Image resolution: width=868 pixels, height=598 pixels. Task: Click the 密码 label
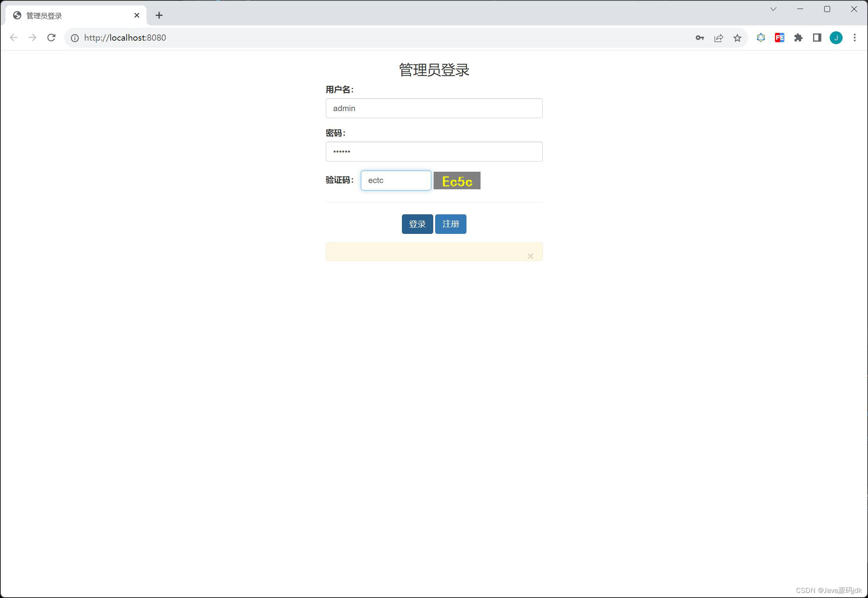tap(336, 133)
